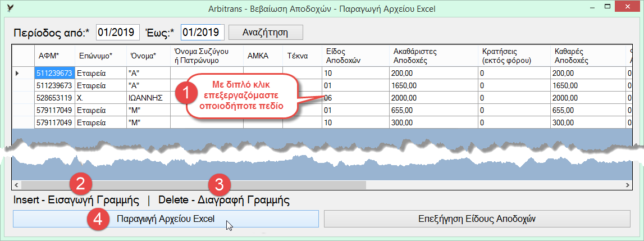Select ΑΦΜ 579117049 in the 300,00 row
Screen dimensions: 644x241
pyautogui.click(x=54, y=122)
